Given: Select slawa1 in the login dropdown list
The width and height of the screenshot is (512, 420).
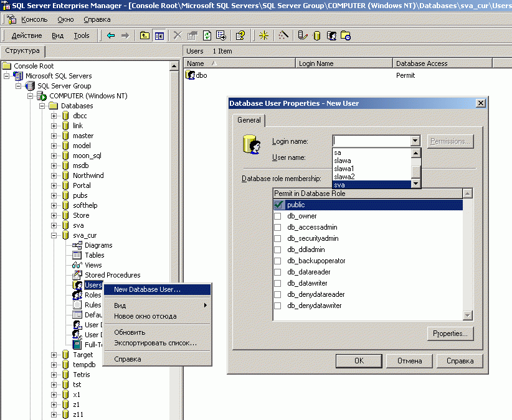Looking at the screenshot, I should pos(372,169).
